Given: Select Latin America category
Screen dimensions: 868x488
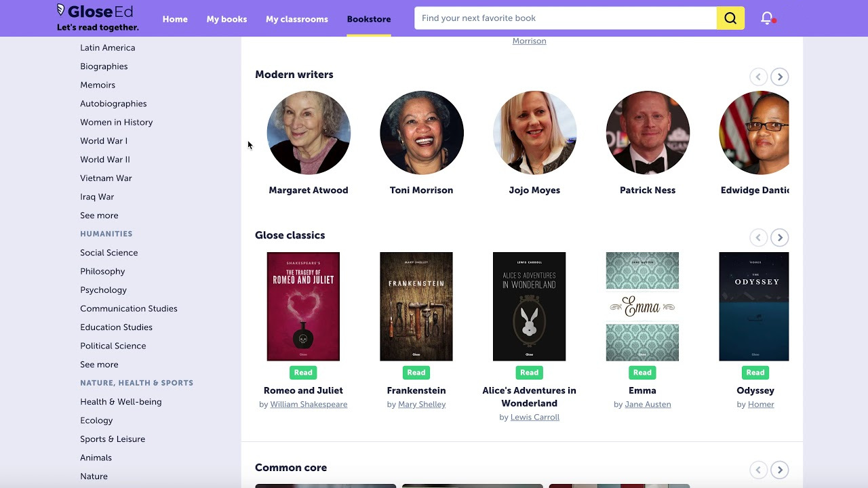Looking at the screenshot, I should click(108, 47).
